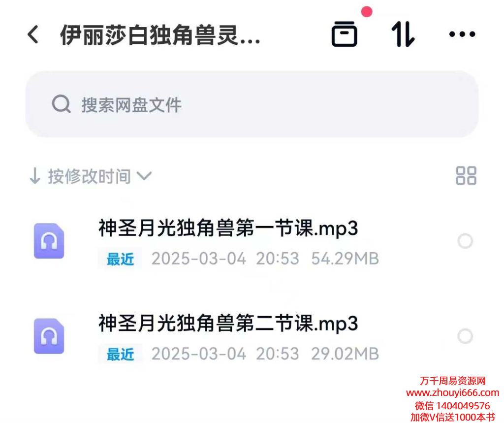This screenshot has width=504, height=423.
Task: Go back using the left arrow
Action: [x=33, y=34]
